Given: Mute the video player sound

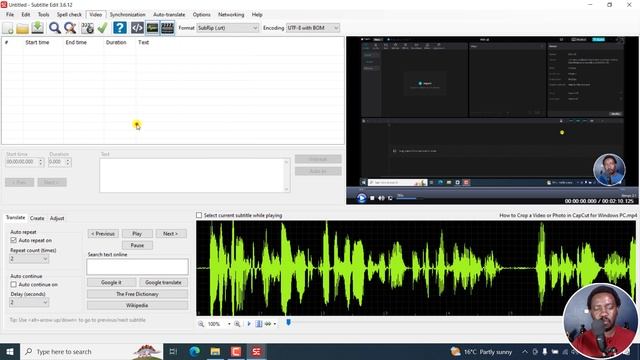Looking at the screenshot, I should [381, 198].
